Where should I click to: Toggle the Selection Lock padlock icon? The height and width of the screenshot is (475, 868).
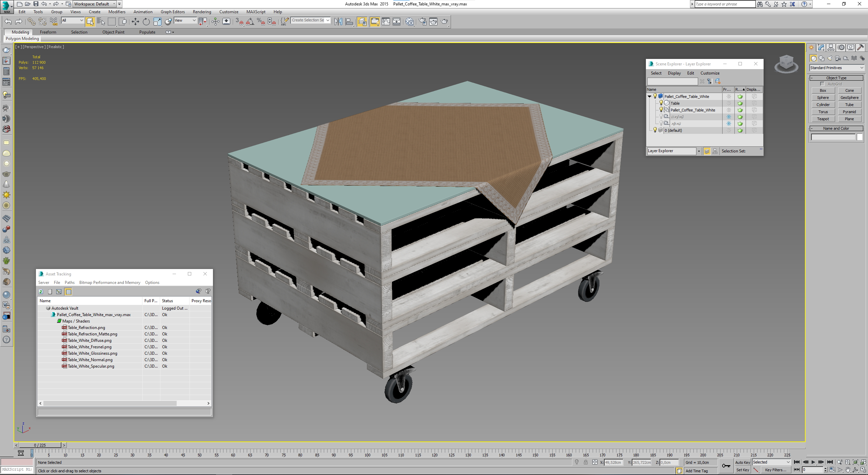coord(586,462)
